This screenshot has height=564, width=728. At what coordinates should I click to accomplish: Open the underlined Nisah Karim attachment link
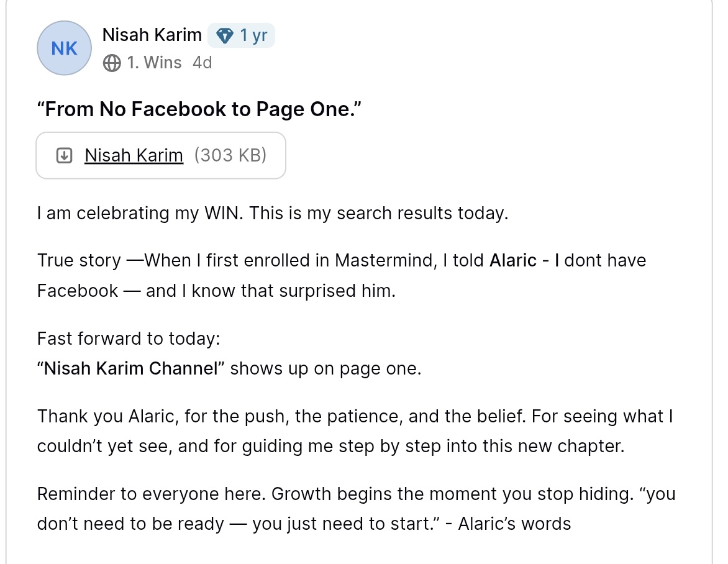tap(134, 155)
